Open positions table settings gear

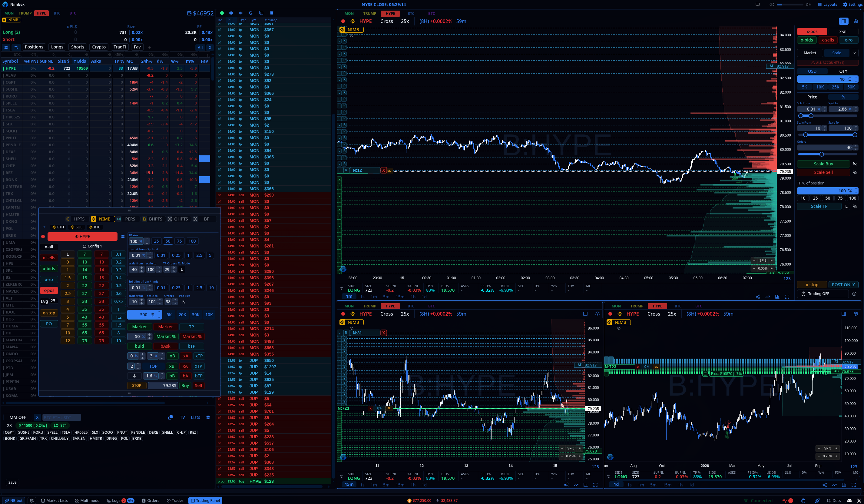coord(6,47)
